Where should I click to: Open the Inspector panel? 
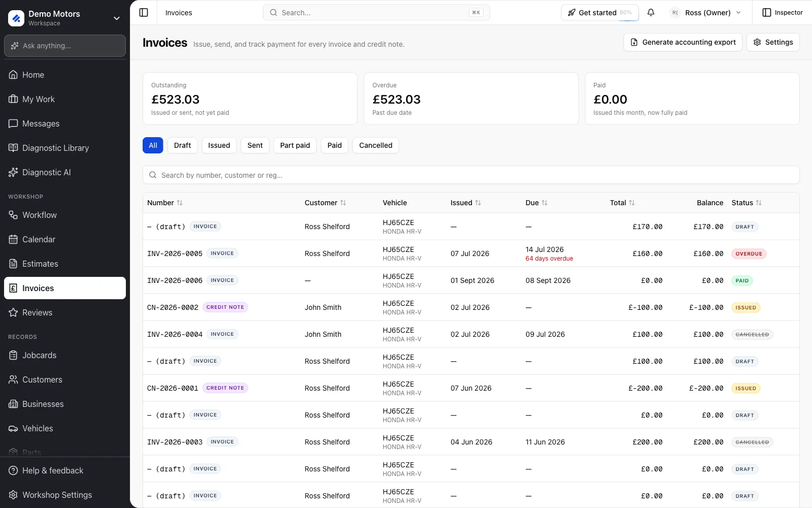783,13
